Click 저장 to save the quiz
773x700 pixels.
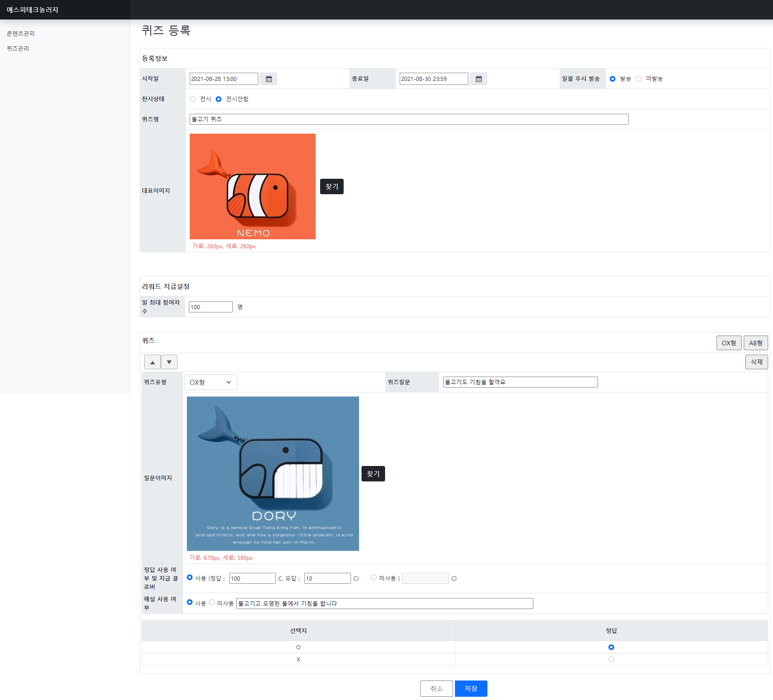(471, 688)
